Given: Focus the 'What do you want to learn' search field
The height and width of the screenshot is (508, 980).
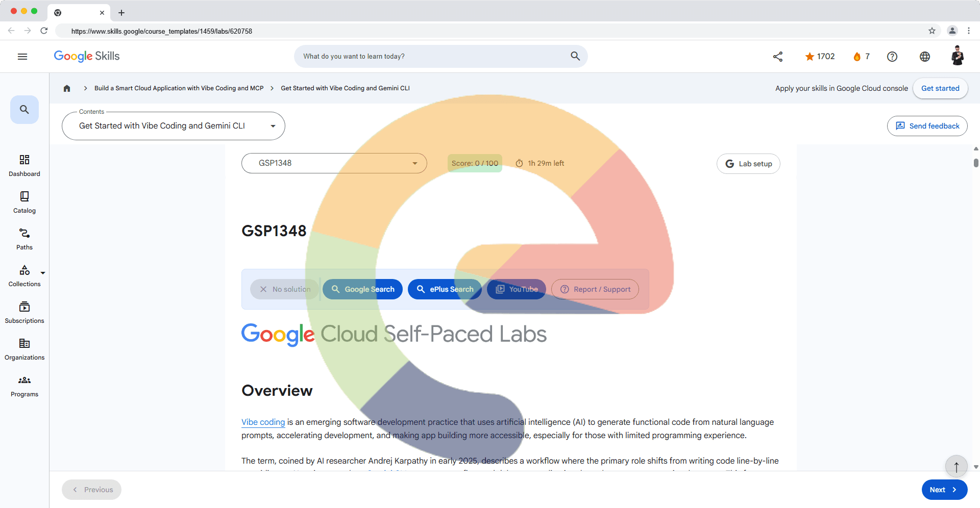Looking at the screenshot, I should click(434, 57).
